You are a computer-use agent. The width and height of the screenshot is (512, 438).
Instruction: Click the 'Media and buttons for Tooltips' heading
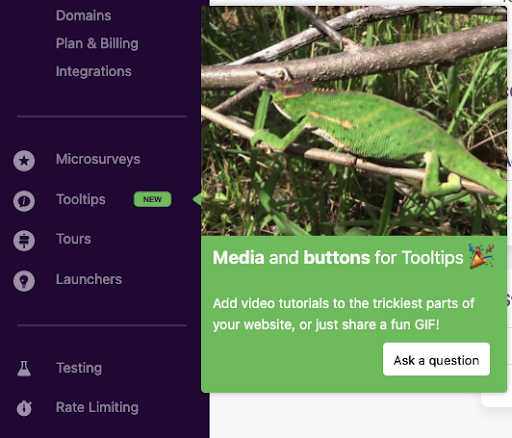click(x=338, y=258)
